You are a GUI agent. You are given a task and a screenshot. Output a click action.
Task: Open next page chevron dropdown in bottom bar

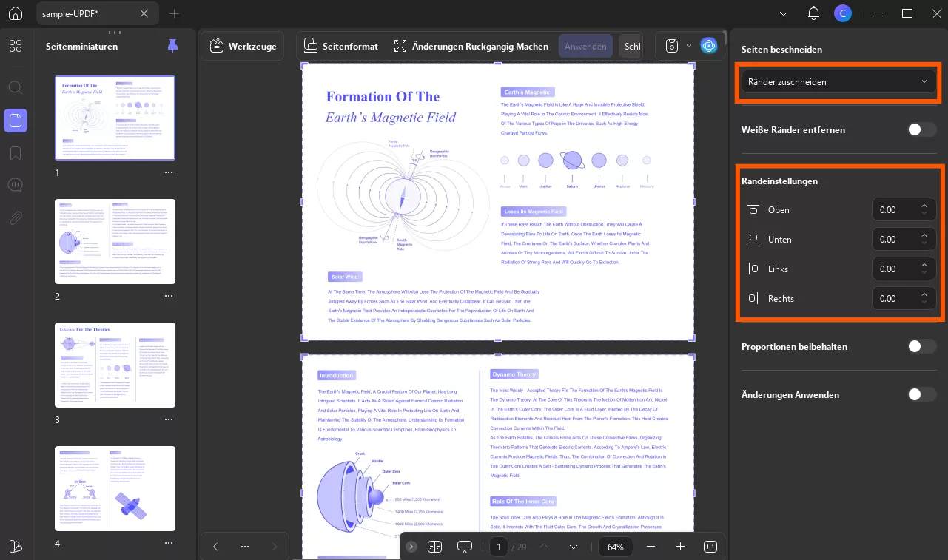click(573, 547)
